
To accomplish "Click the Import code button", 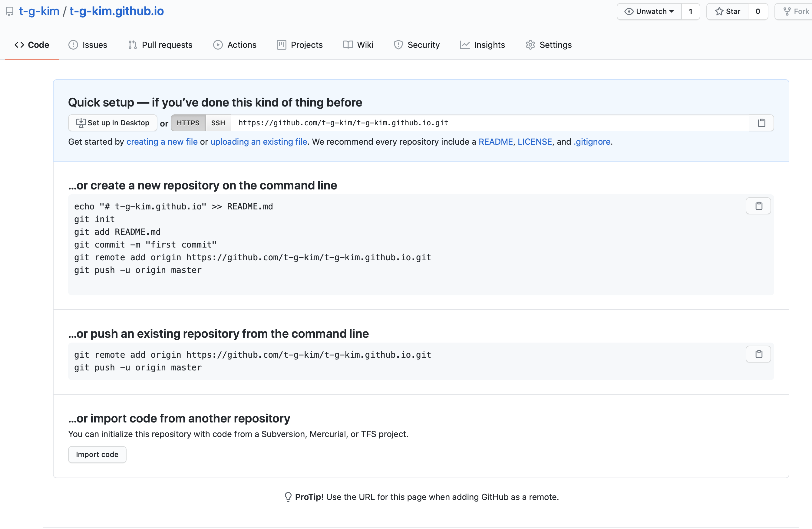I will [97, 454].
